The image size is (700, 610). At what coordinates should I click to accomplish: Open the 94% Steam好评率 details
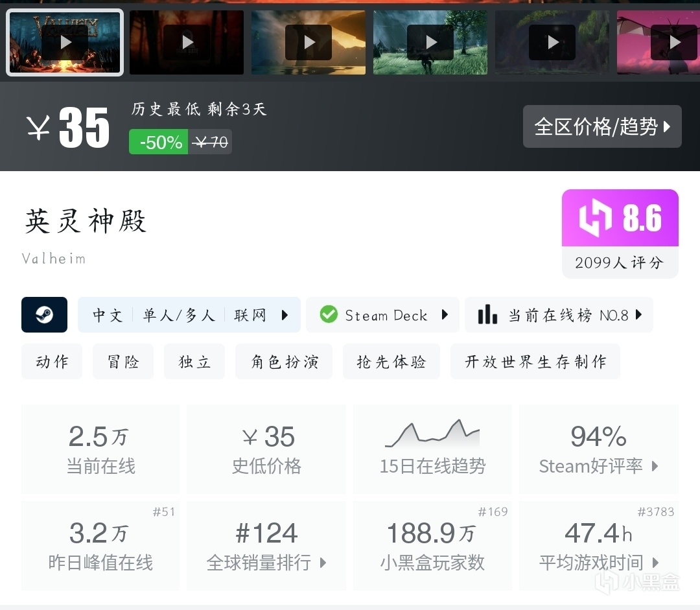click(599, 449)
